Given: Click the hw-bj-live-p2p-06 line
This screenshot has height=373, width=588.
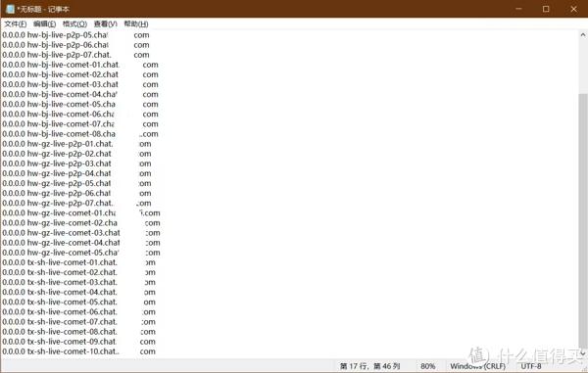Looking at the screenshot, I should [75, 45].
